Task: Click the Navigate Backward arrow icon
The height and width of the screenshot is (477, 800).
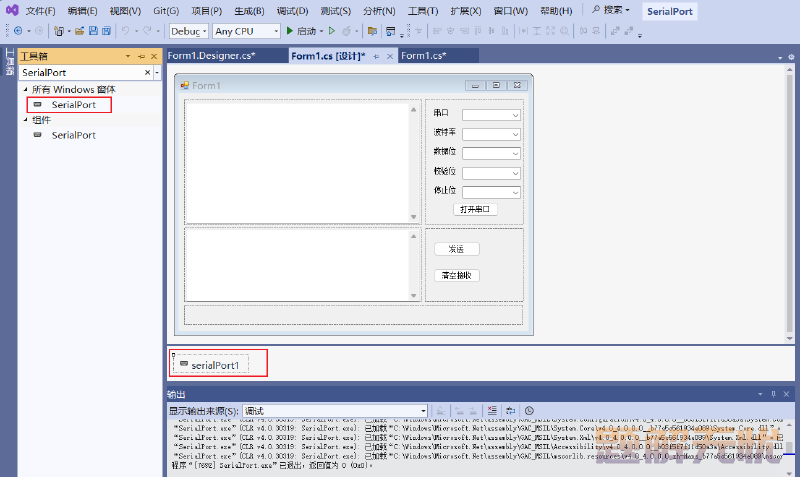Action: click(x=18, y=31)
